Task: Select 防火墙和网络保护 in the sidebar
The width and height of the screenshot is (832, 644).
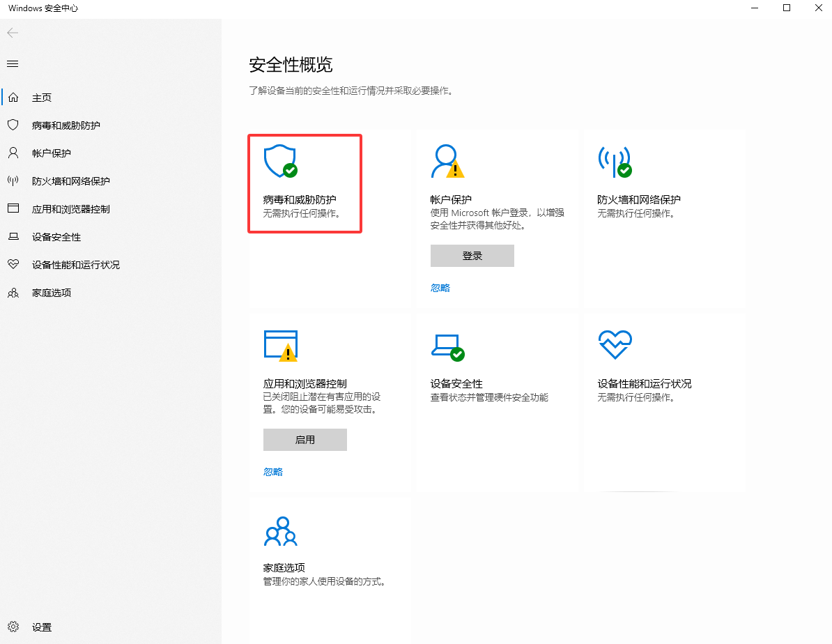Action: (x=70, y=181)
